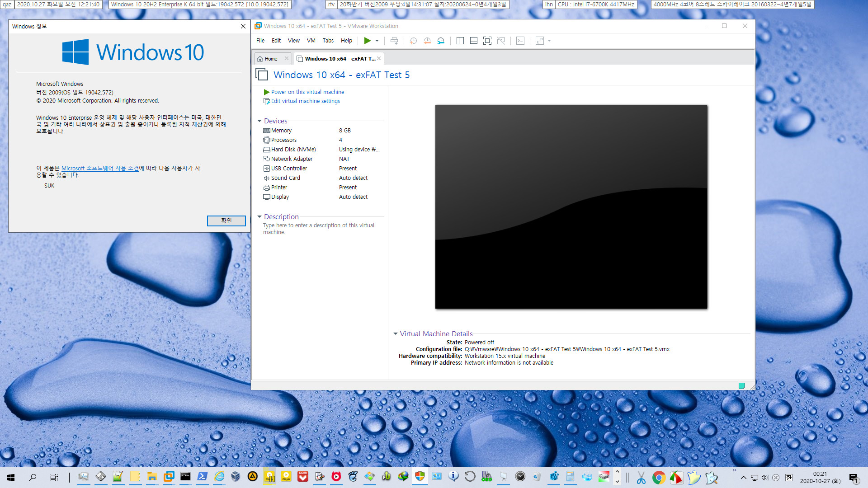Open VirtualBox cube taskbar icon
Image resolution: width=868 pixels, height=488 pixels.
[x=236, y=477]
